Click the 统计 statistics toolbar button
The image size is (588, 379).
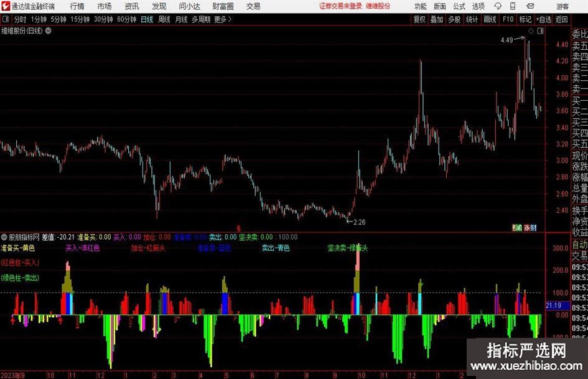coord(472,19)
